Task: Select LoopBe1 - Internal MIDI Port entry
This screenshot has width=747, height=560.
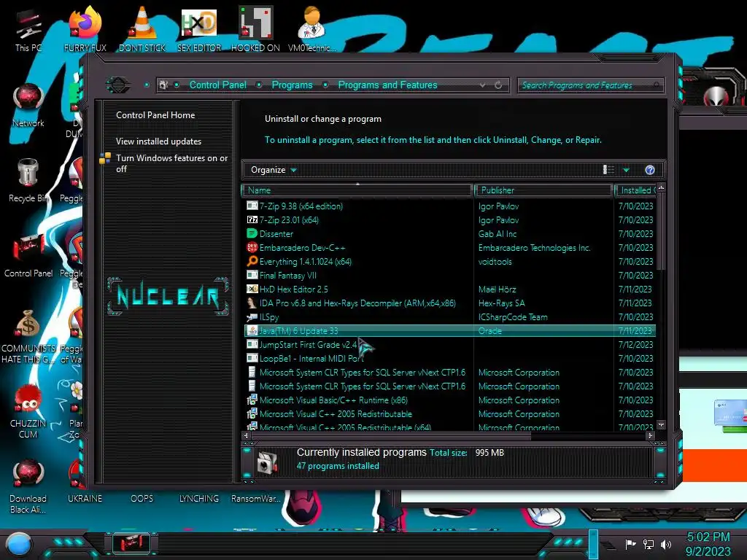Action: tap(449, 358)
